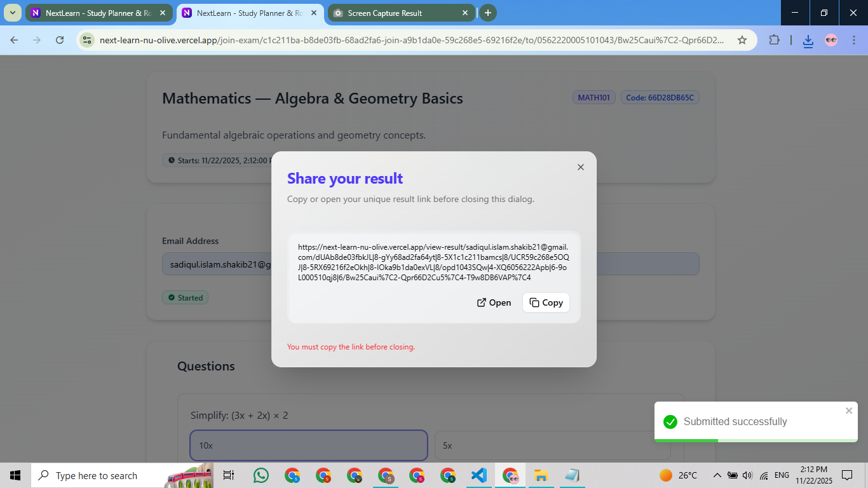Open the Chrome downloads icon

click(x=808, y=40)
